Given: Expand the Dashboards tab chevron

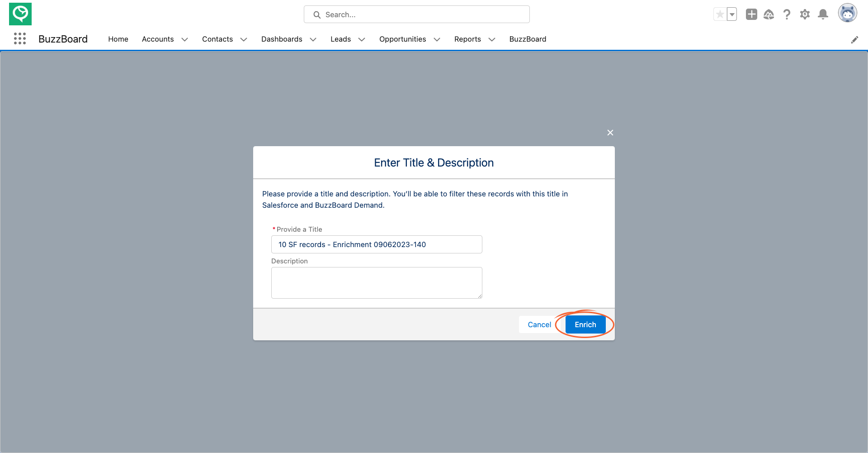Looking at the screenshot, I should point(313,39).
